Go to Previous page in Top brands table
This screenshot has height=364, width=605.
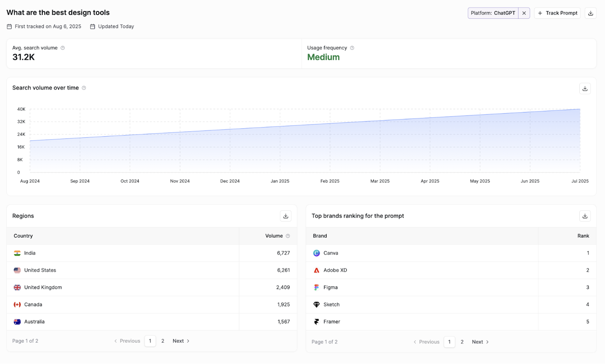[x=426, y=342]
